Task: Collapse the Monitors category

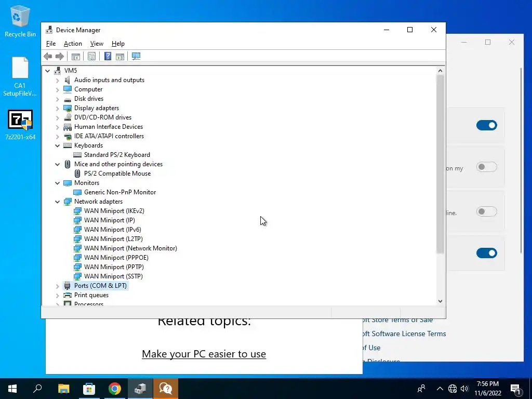Action: tap(57, 183)
